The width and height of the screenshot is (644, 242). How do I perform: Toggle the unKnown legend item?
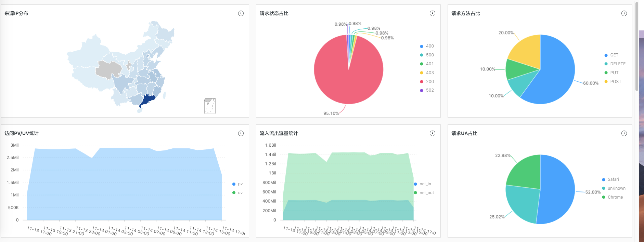coord(614,188)
